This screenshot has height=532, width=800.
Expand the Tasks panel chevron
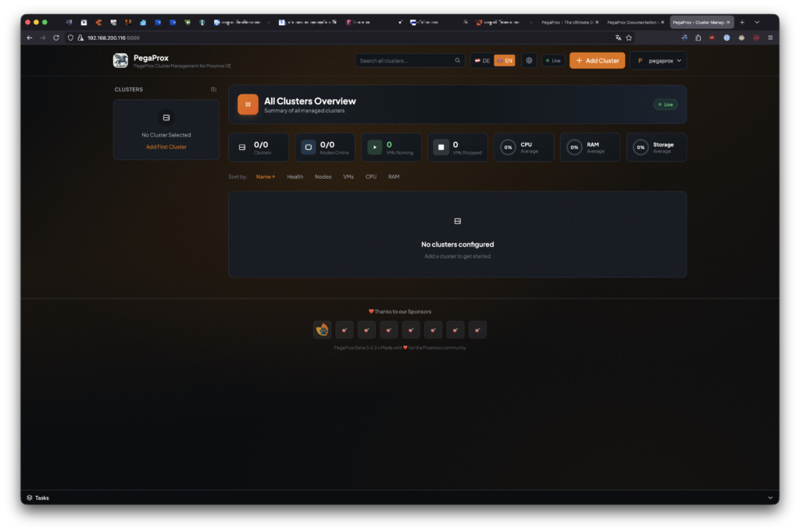(x=770, y=498)
